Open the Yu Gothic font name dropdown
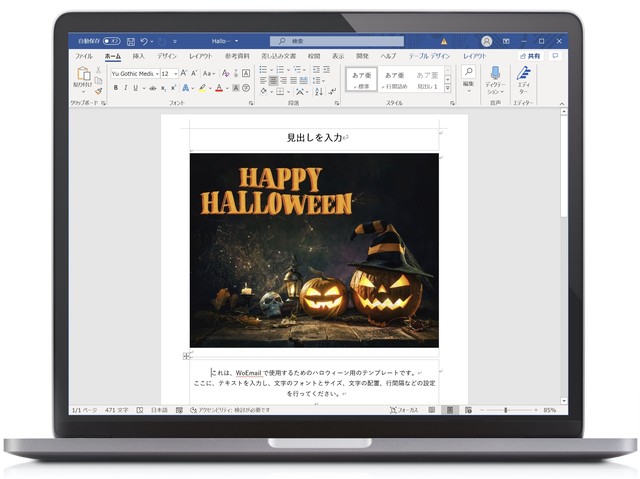 157,74
